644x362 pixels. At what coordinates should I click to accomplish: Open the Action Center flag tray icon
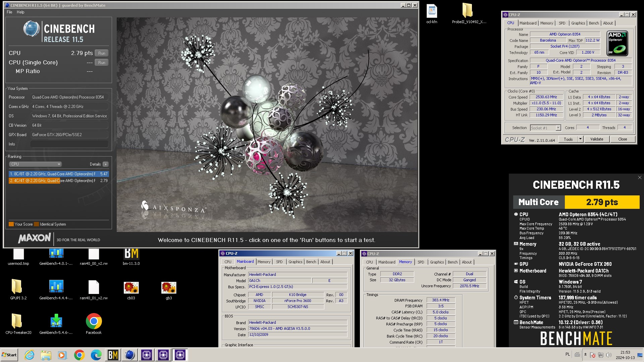click(x=593, y=355)
